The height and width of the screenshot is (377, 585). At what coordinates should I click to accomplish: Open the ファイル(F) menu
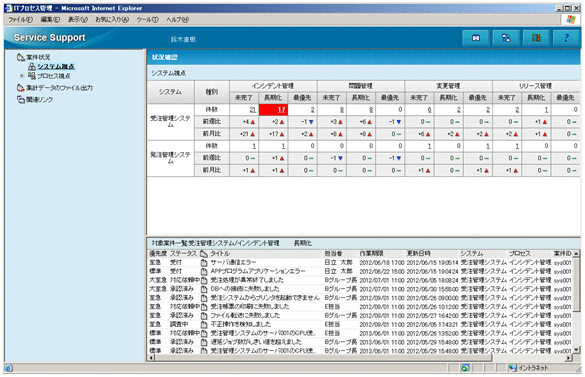click(21, 19)
